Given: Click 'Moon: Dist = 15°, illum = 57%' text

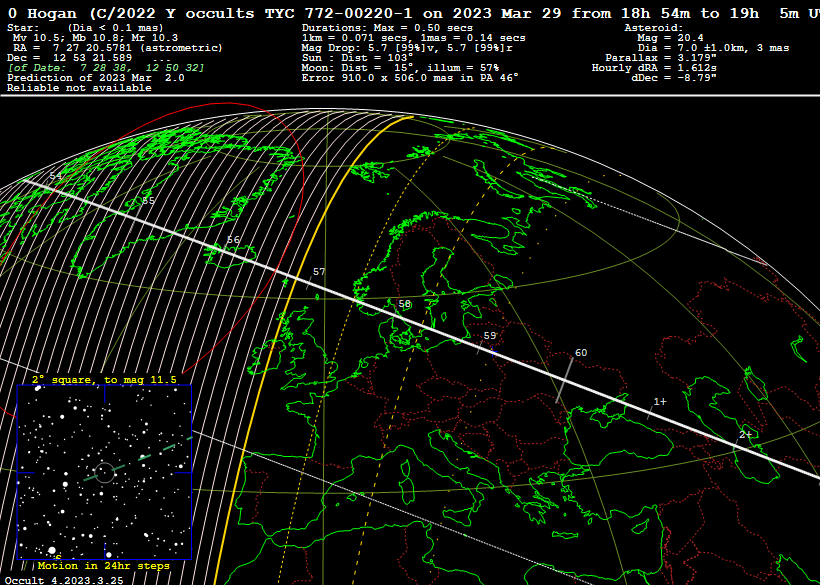Looking at the screenshot, I should (x=401, y=68).
